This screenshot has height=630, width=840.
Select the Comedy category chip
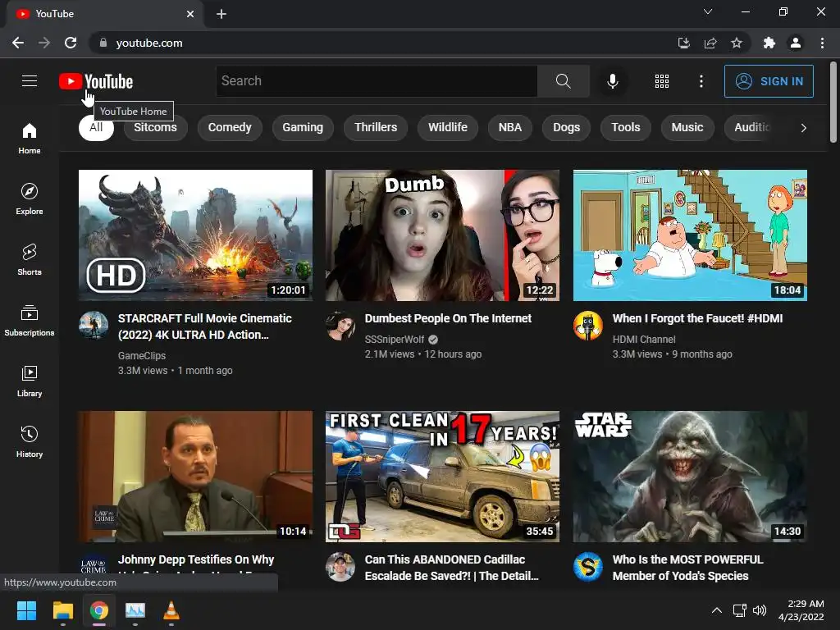(230, 127)
